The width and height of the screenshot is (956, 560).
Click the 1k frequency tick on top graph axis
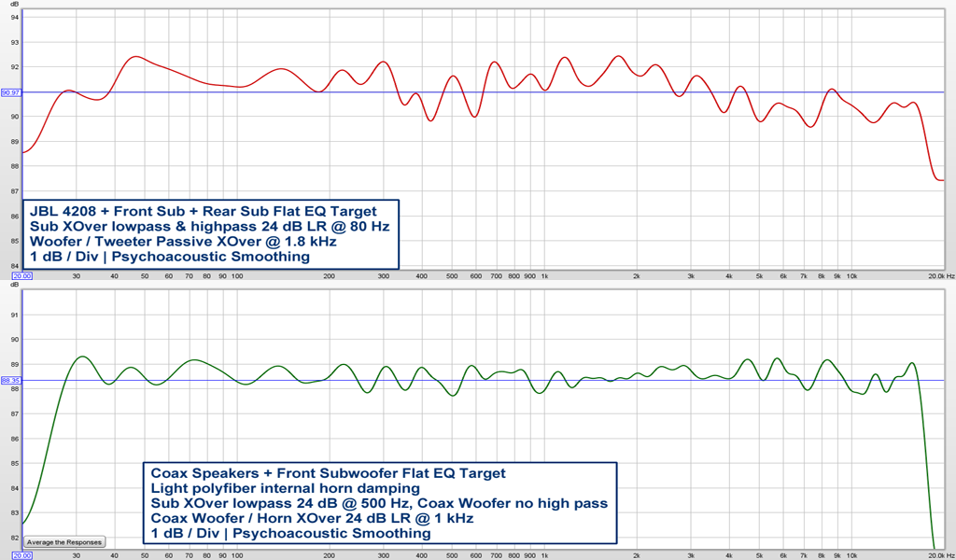coord(544,276)
